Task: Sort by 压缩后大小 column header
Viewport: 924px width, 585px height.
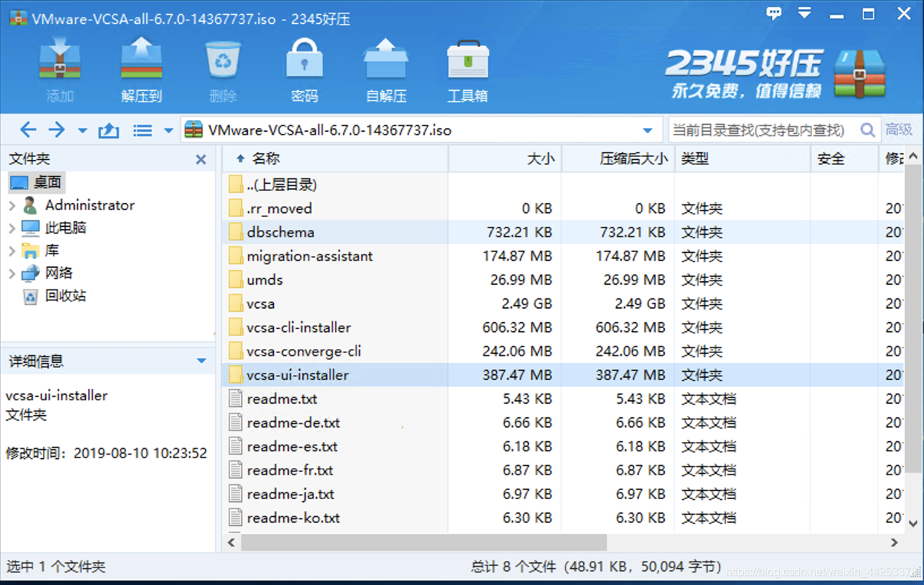Action: 618,159
